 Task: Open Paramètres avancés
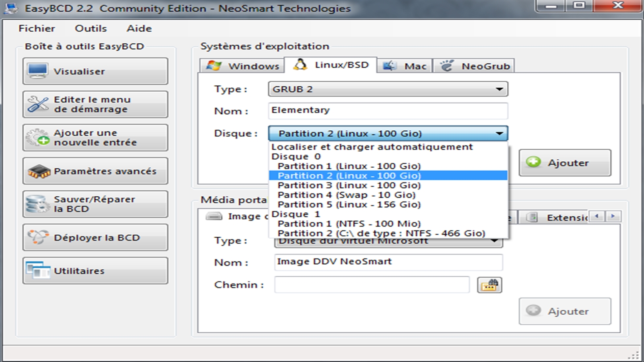pos(95,171)
